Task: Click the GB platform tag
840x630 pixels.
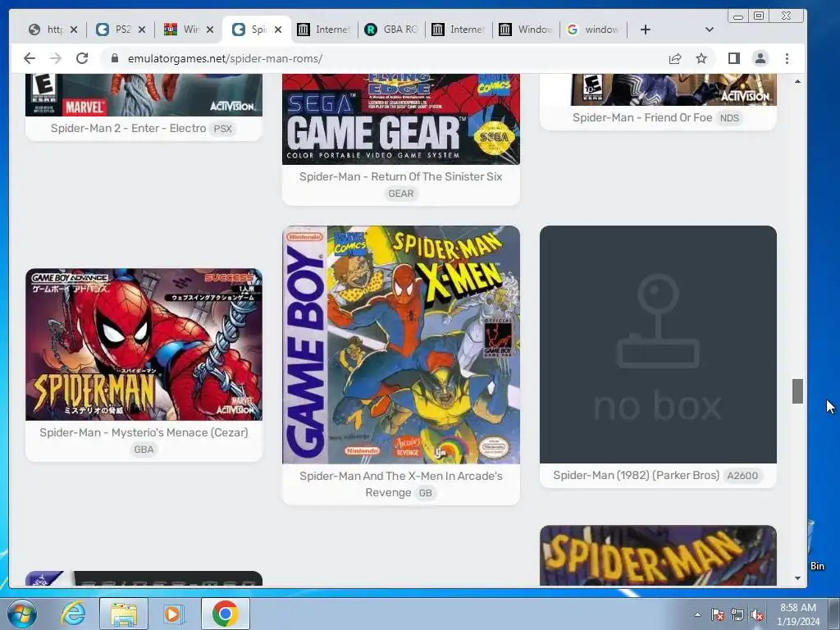Action: click(426, 493)
